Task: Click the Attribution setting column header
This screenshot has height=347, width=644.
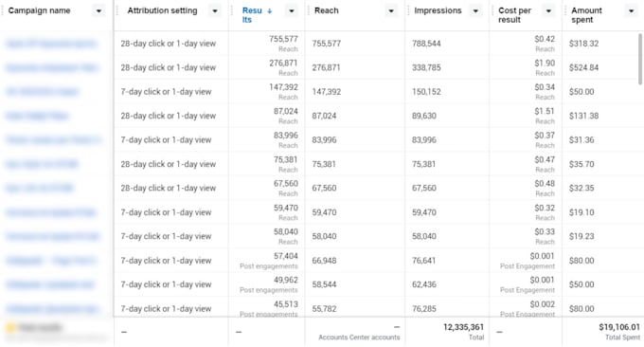Action: pos(162,10)
